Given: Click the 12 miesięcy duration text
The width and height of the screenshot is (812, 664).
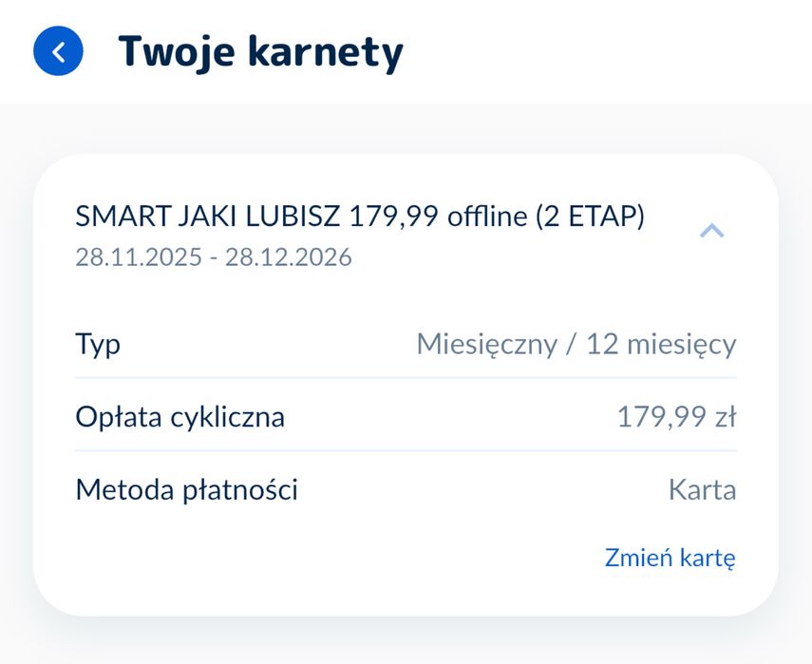Looking at the screenshot, I should pyautogui.click(x=661, y=344).
